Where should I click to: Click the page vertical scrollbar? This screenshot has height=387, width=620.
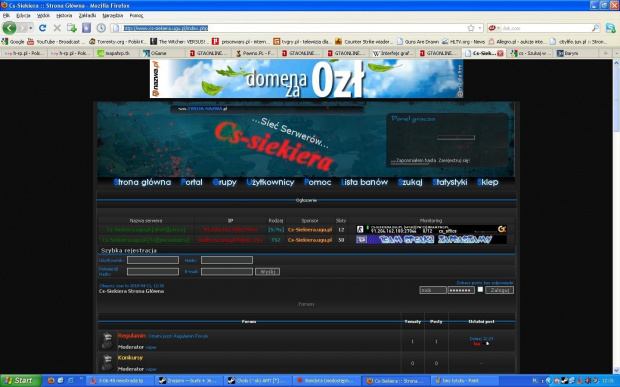point(616,215)
